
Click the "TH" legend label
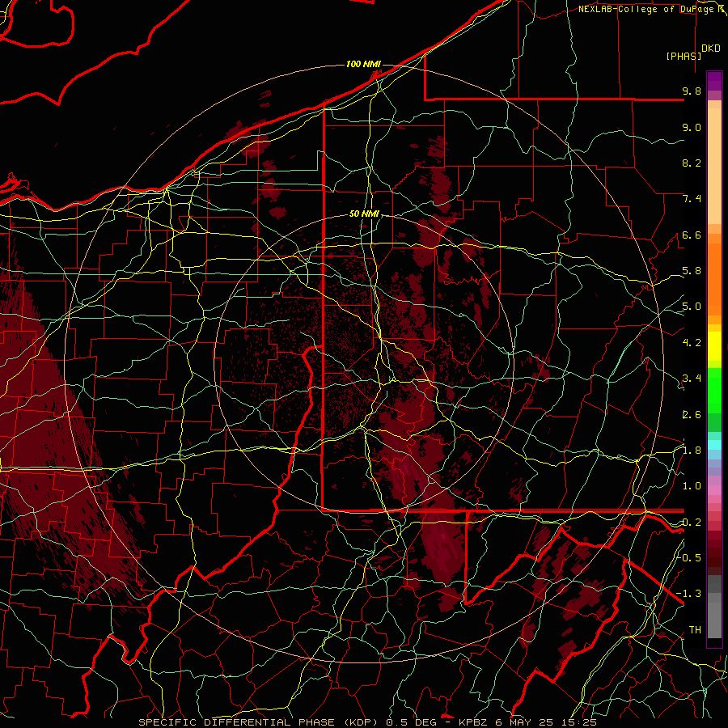coord(695,630)
